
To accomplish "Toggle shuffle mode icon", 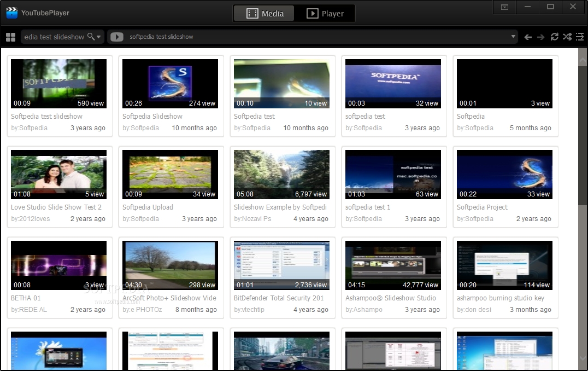I will (x=567, y=37).
